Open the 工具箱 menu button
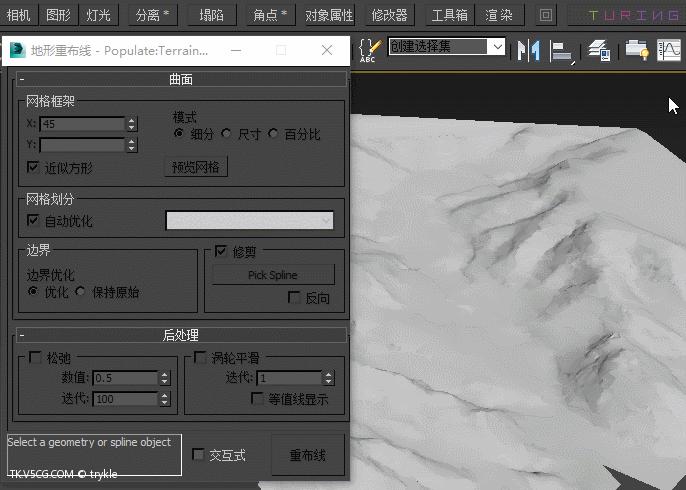This screenshot has height=490, width=686. [x=449, y=15]
